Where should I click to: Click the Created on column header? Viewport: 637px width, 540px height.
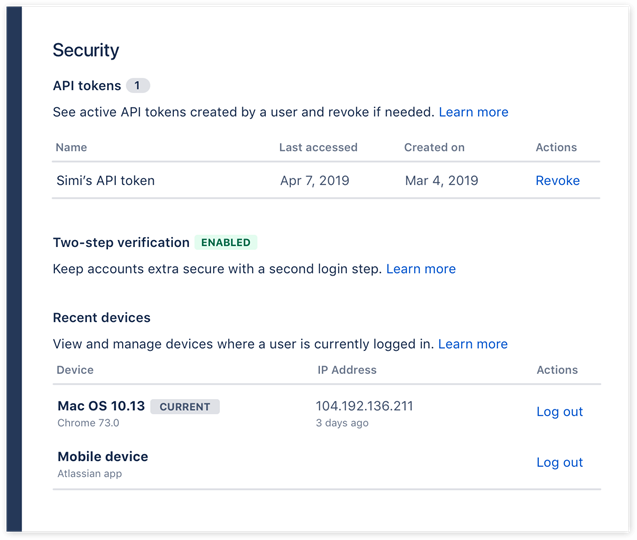click(434, 147)
